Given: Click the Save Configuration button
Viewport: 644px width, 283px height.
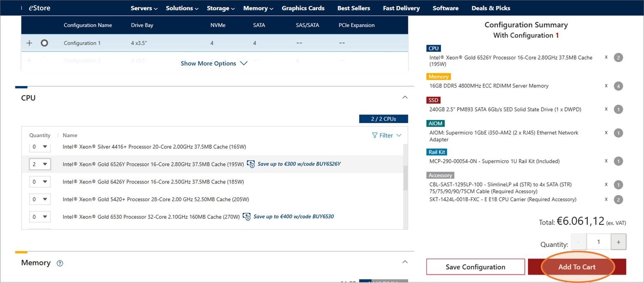Looking at the screenshot, I should click(475, 267).
